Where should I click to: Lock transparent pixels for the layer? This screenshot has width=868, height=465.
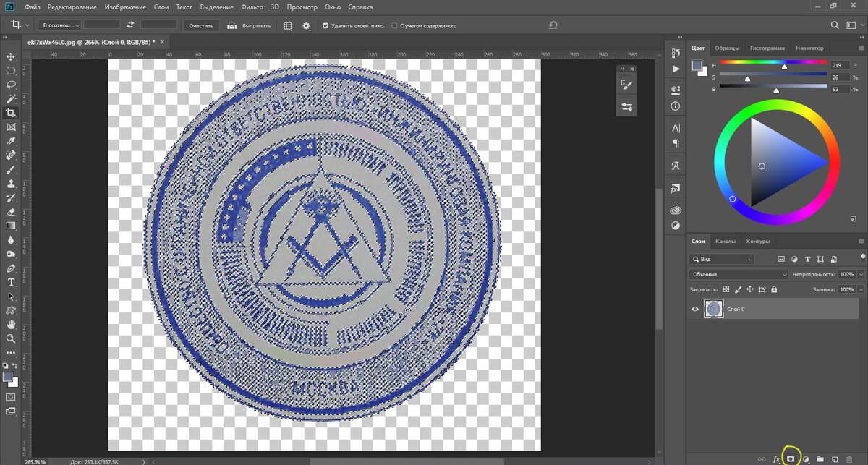[727, 289]
